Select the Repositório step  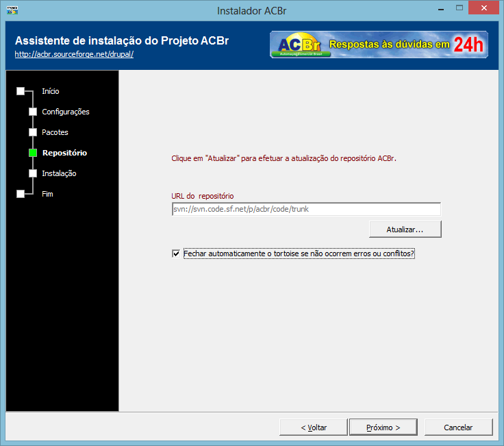point(64,153)
